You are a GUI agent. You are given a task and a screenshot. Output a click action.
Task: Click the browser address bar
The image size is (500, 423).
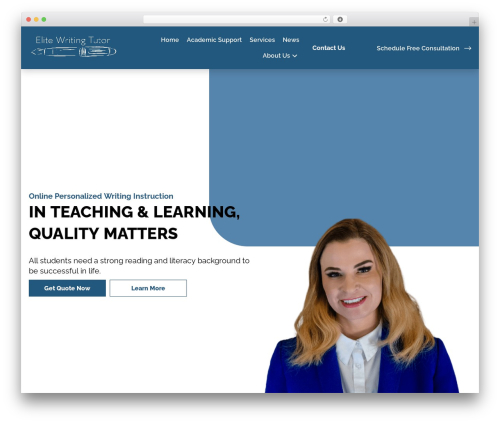coord(237,20)
